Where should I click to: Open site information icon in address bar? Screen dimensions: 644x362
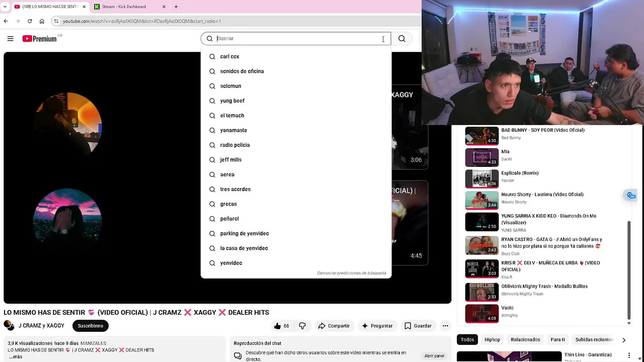[x=56, y=21]
